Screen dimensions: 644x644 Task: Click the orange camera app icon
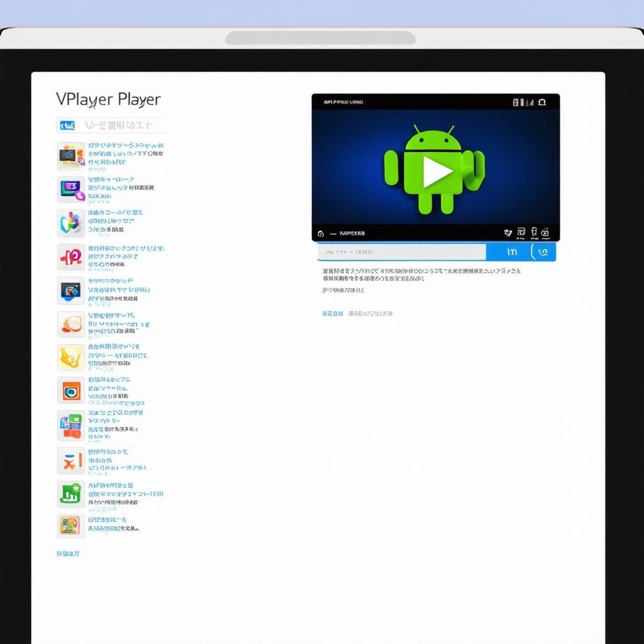(x=70, y=391)
